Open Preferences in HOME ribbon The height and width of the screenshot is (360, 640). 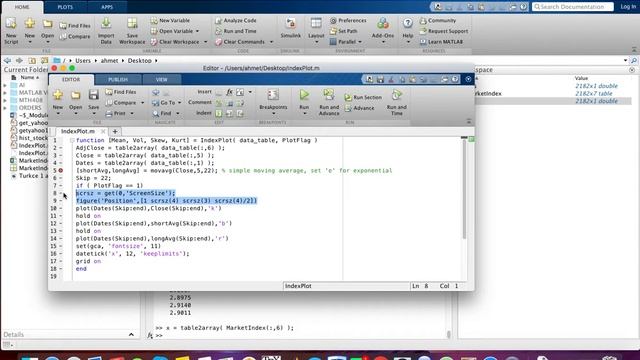coord(348,20)
